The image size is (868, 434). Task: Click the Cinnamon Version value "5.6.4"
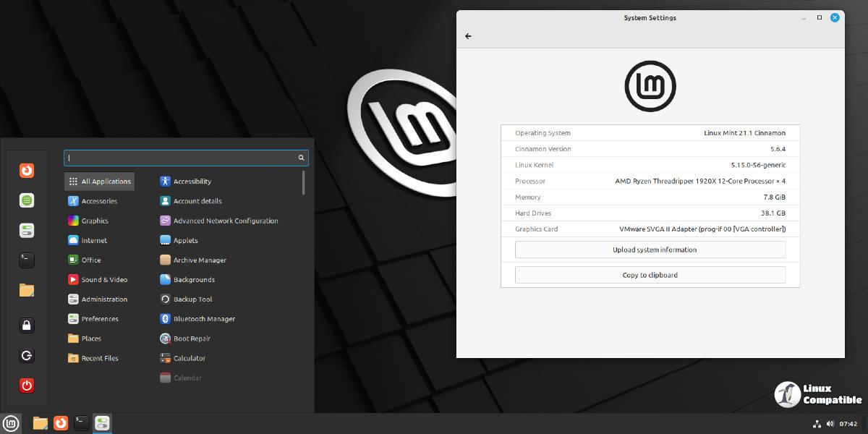[778, 149]
